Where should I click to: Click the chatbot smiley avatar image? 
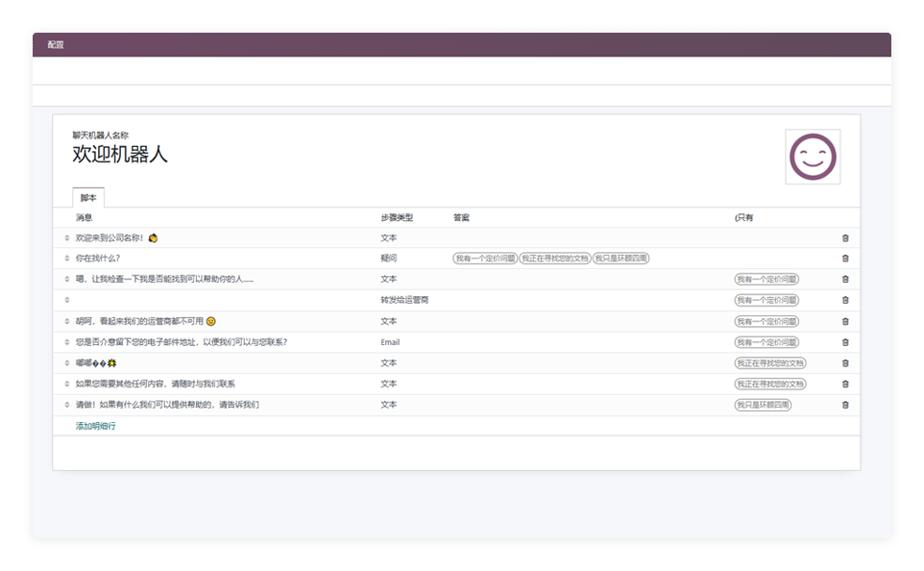pos(813,157)
